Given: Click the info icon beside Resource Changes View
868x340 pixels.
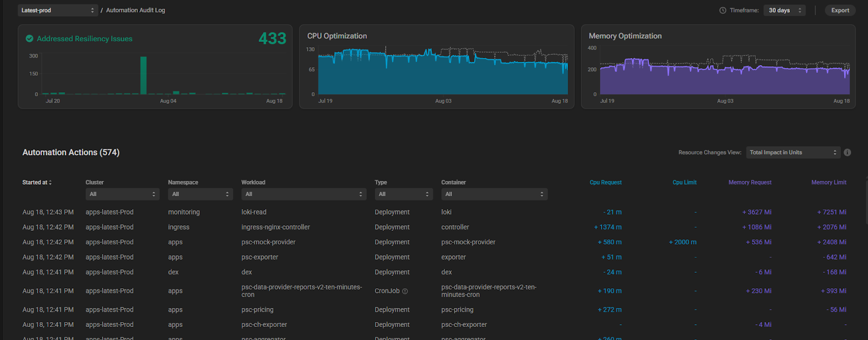Looking at the screenshot, I should click(847, 153).
